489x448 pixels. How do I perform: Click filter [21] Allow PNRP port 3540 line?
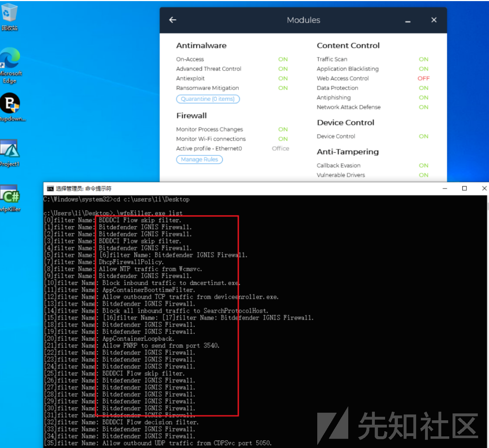pos(131,346)
